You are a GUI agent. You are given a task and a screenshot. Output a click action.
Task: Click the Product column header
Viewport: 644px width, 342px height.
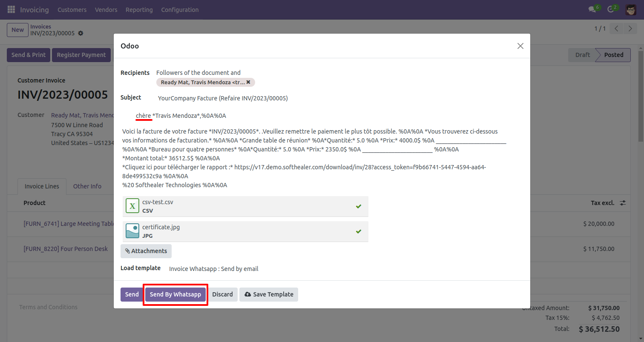click(x=34, y=203)
